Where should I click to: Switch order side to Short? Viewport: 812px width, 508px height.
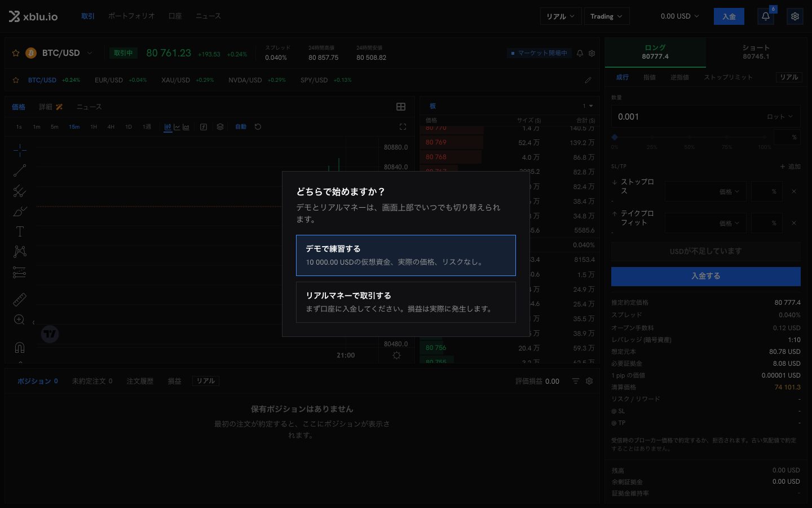click(756, 52)
